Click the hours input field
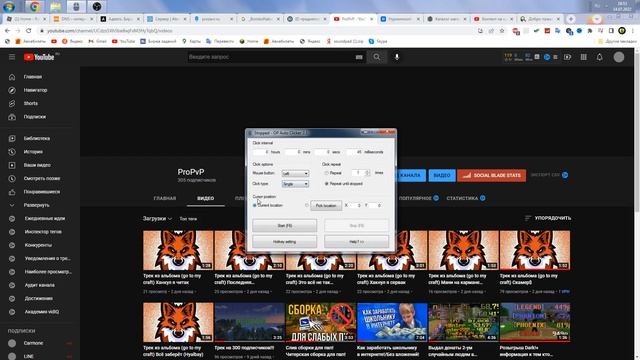The width and height of the screenshot is (640, 360). pyautogui.click(x=261, y=152)
